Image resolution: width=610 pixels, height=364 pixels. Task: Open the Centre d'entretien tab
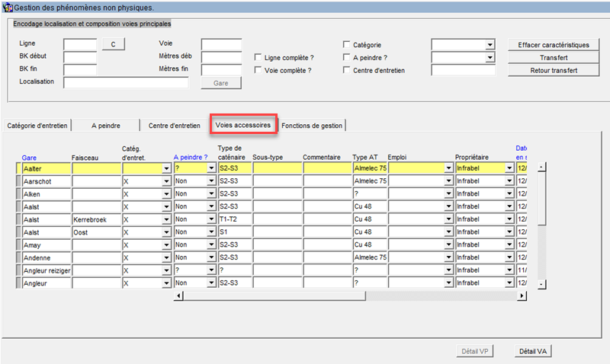point(175,126)
